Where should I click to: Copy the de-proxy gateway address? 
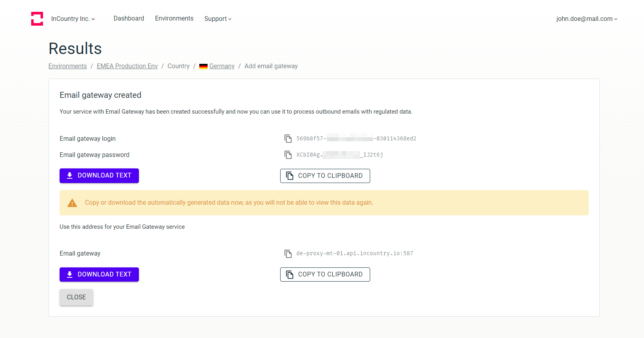click(x=288, y=253)
